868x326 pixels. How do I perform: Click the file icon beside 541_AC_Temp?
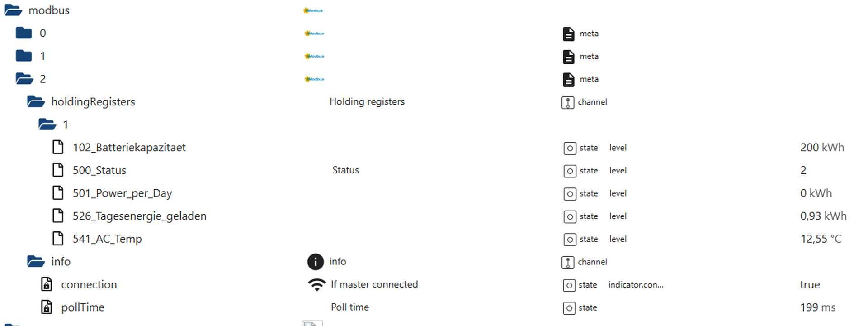pyautogui.click(x=58, y=239)
